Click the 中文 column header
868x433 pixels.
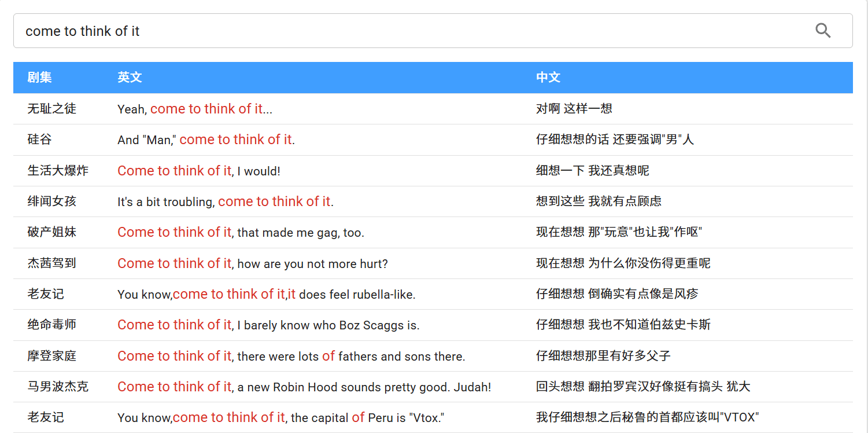click(x=548, y=78)
